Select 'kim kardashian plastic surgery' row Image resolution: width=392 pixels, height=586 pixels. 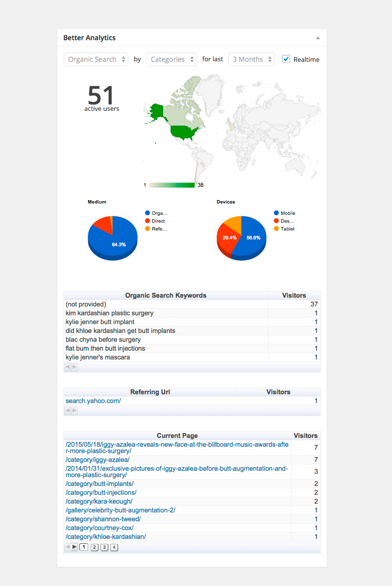192,313
